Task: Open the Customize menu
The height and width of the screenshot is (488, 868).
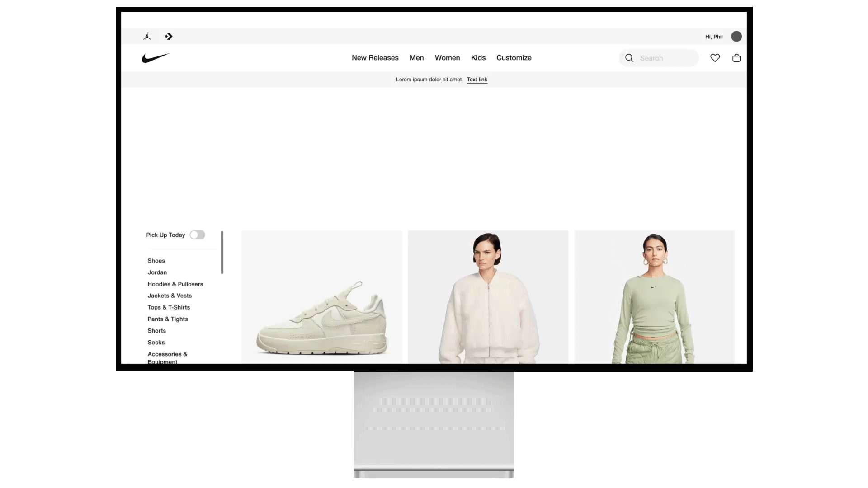Action: click(x=514, y=58)
